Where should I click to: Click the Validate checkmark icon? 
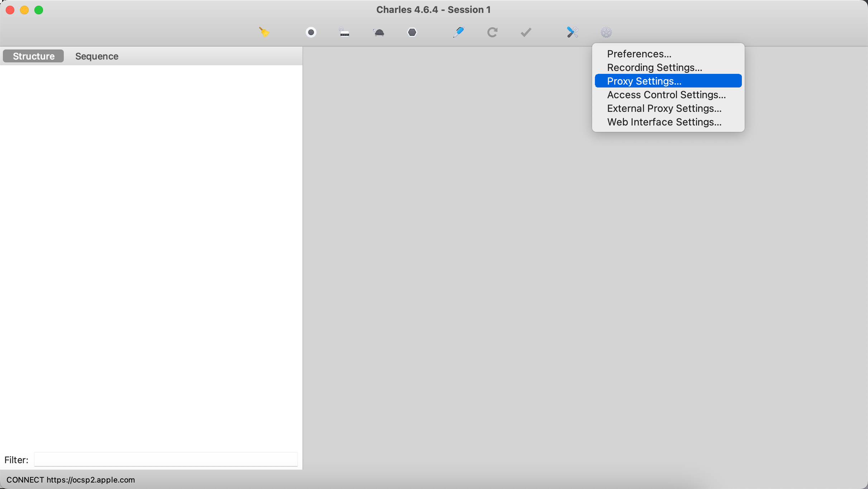pyautogui.click(x=526, y=32)
